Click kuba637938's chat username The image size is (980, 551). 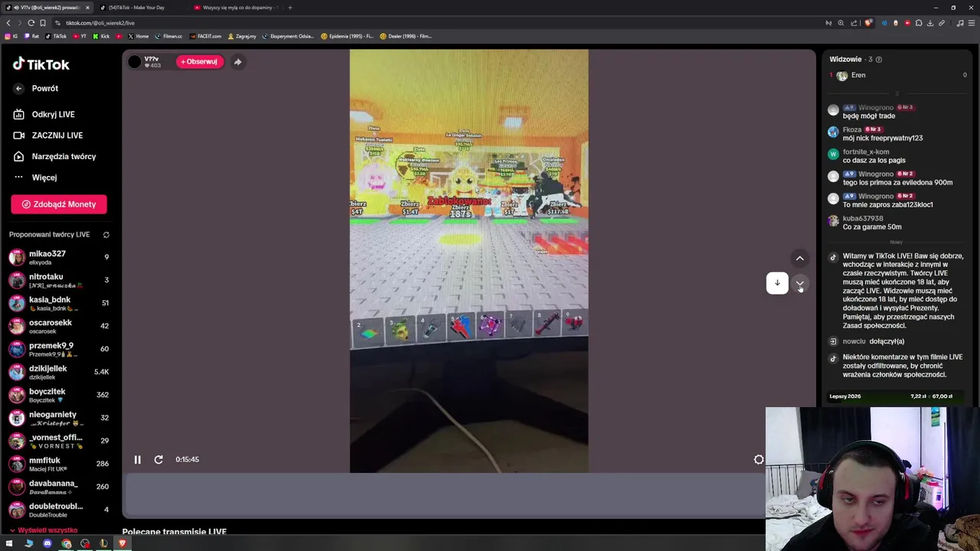click(863, 219)
